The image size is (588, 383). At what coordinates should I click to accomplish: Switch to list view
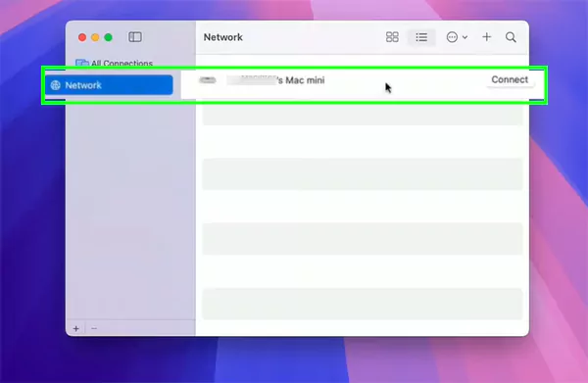[x=421, y=37]
